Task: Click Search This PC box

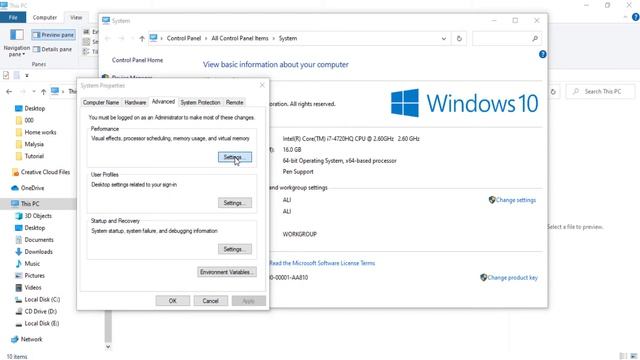Action: [x=601, y=91]
